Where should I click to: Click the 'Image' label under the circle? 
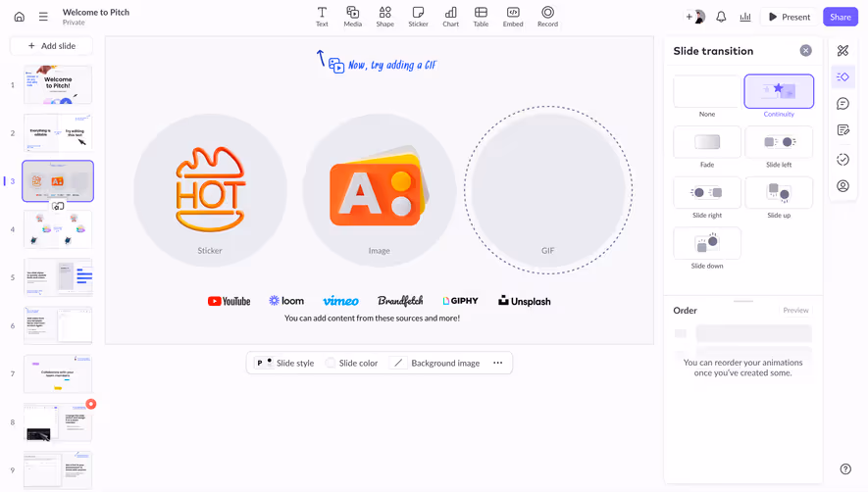(x=380, y=251)
